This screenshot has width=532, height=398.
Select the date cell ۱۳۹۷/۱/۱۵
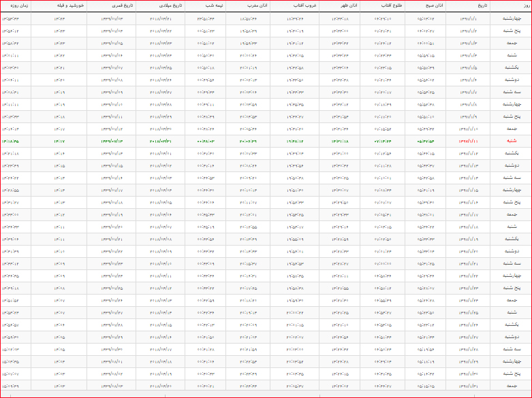468,190
